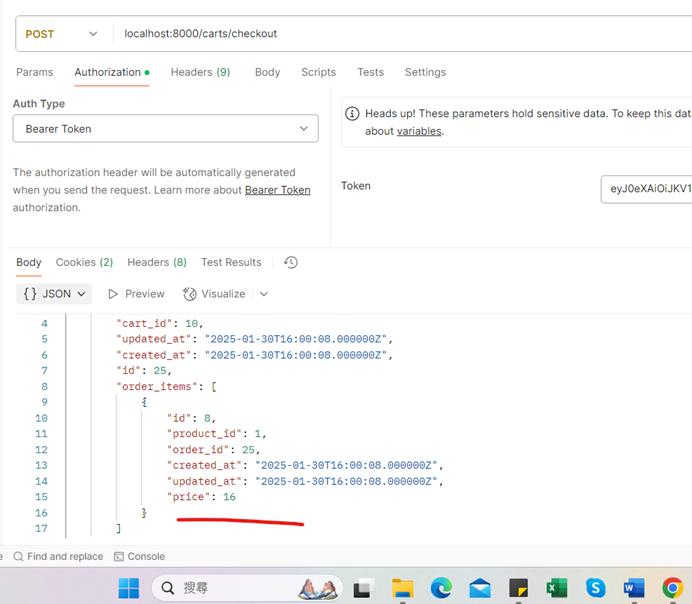Open Task View from the taskbar
692x604 pixels.
363,588
